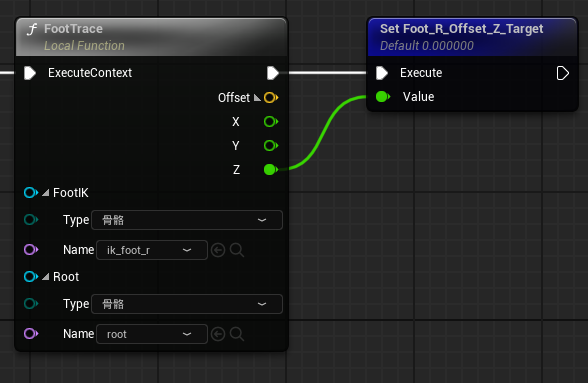Click the Type pin under FootIK
Viewport: 588px width, 383px height.
point(31,219)
